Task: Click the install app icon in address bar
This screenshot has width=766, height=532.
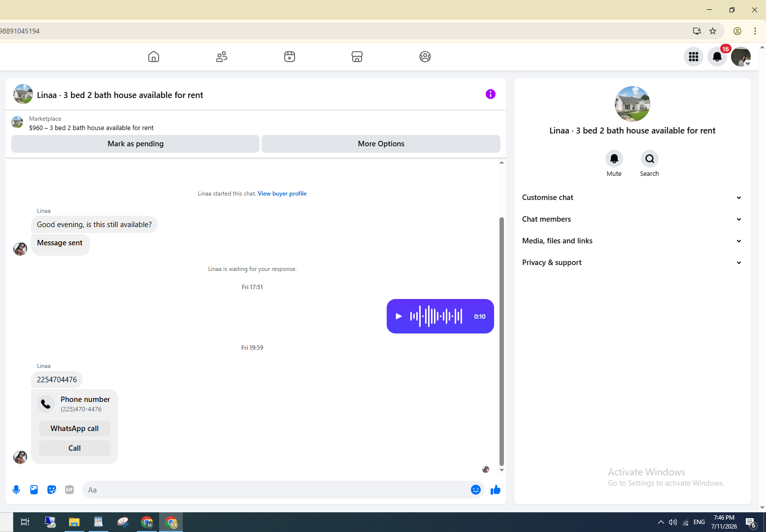Action: [x=697, y=31]
